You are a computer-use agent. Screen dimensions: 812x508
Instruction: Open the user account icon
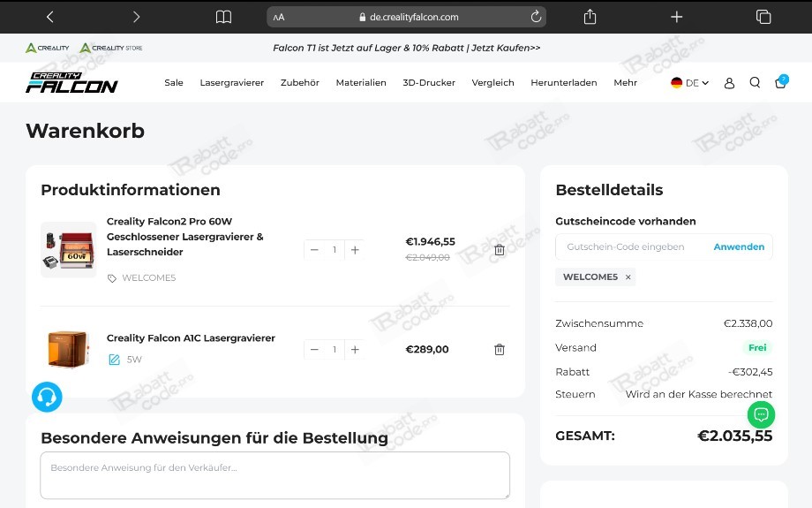pos(729,83)
